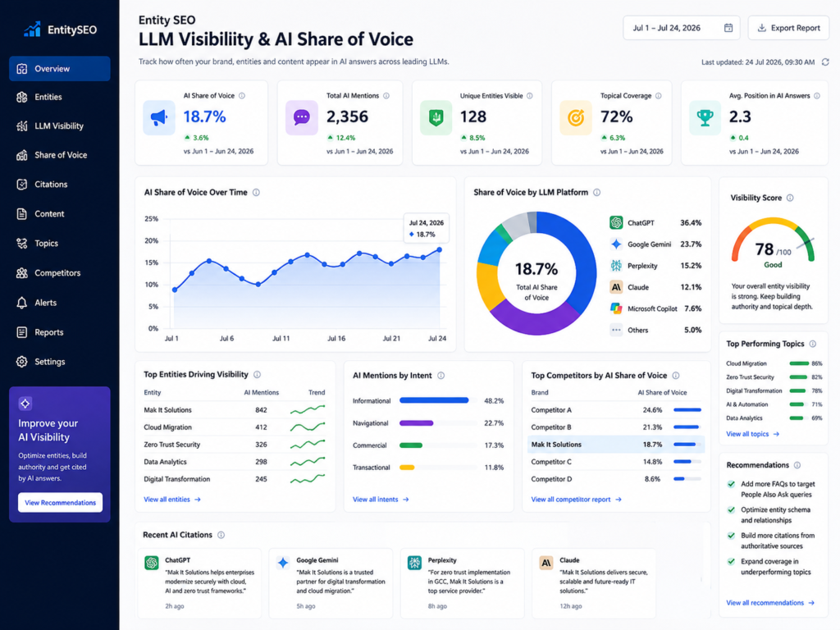The height and width of the screenshot is (630, 840).
Task: Toggle check for Add more FAQs recommendation
Action: point(731,484)
